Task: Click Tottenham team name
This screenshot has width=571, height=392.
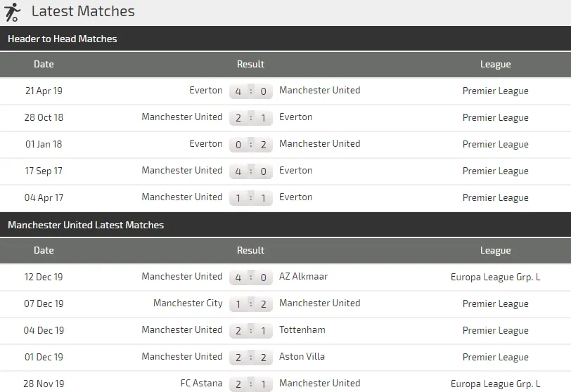Action: 302,330
